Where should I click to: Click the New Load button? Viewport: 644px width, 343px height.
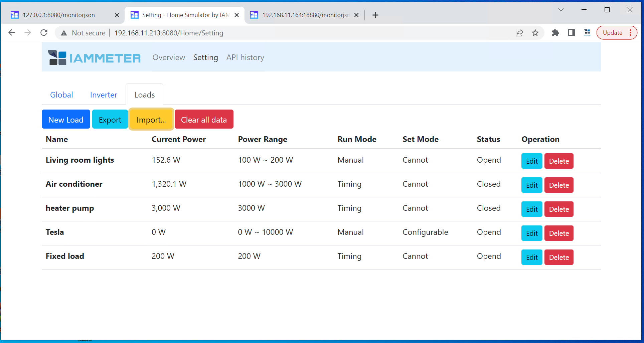pos(66,120)
